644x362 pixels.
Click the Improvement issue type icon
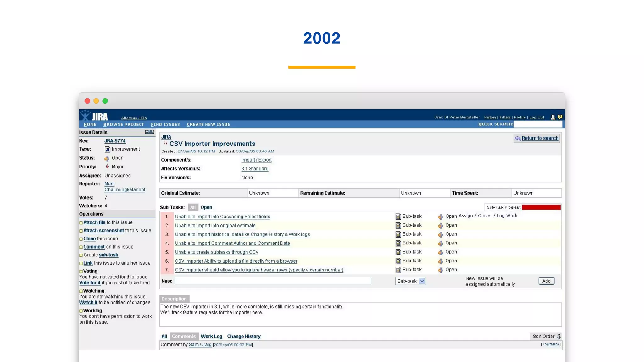(107, 149)
